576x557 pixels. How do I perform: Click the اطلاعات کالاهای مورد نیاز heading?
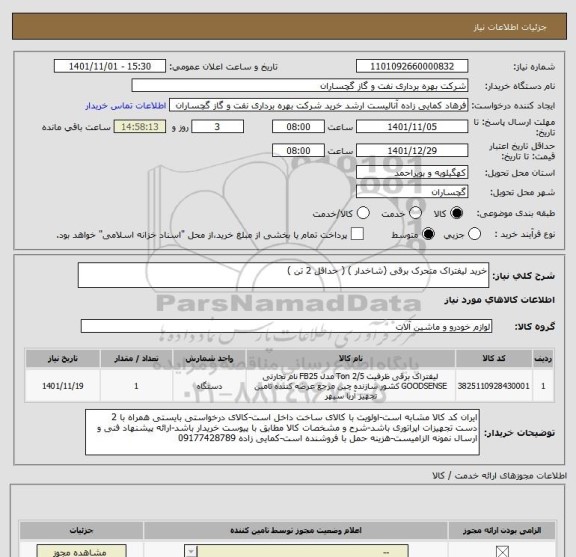(x=499, y=300)
